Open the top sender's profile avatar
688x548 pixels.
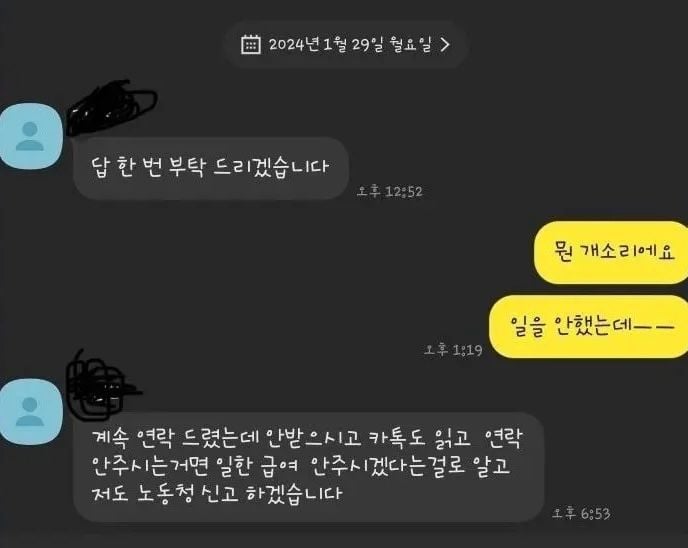pos(30,136)
